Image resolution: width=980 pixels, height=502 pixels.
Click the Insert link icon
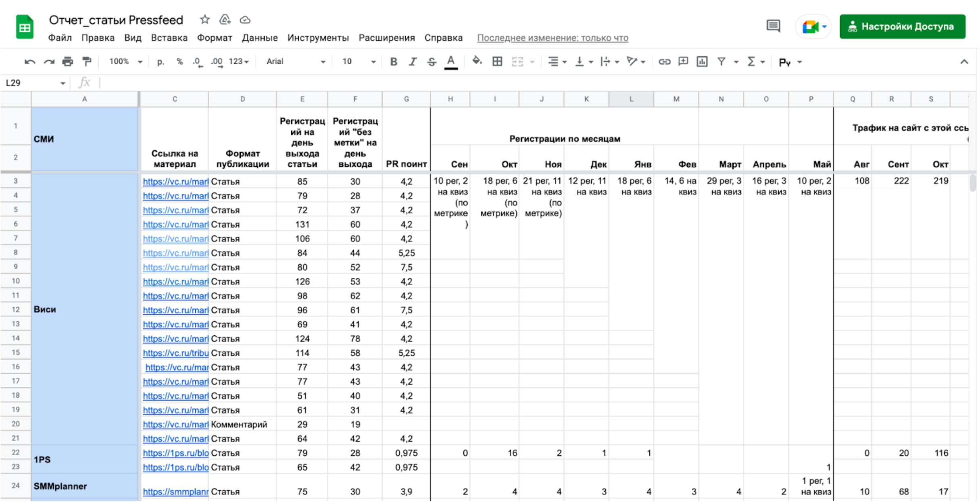[x=664, y=62]
